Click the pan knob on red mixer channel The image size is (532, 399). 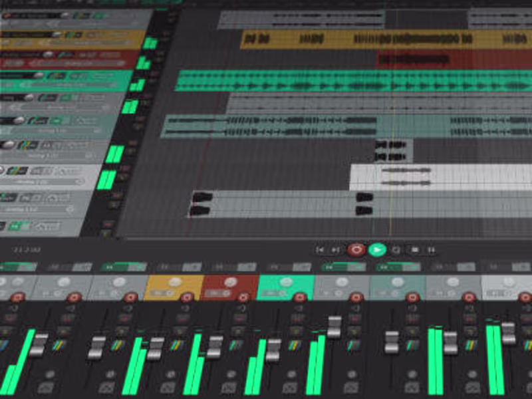(231, 282)
